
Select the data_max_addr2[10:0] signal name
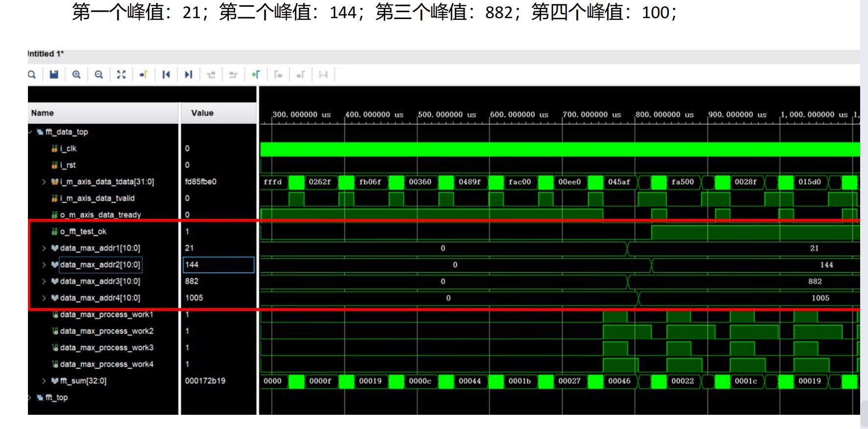coord(100,265)
